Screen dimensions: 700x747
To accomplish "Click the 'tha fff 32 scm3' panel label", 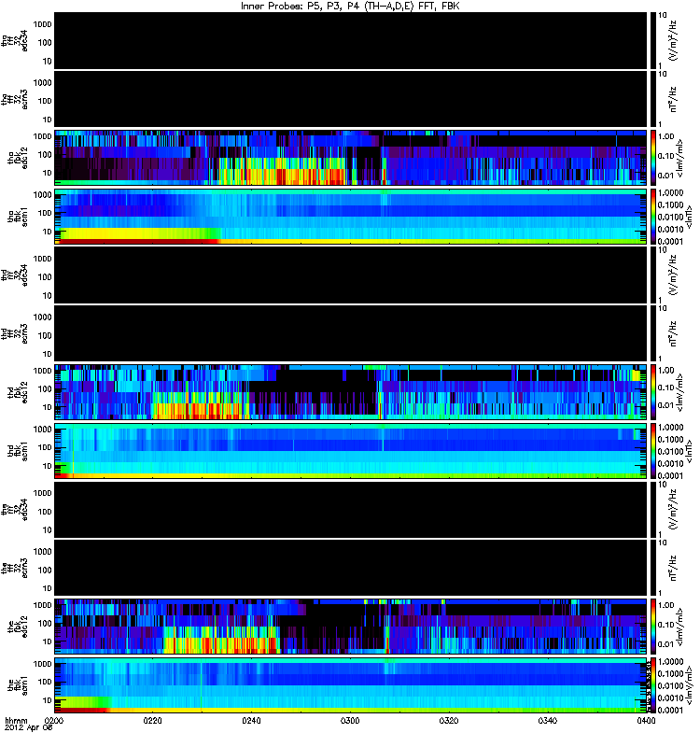I will click(15, 100).
